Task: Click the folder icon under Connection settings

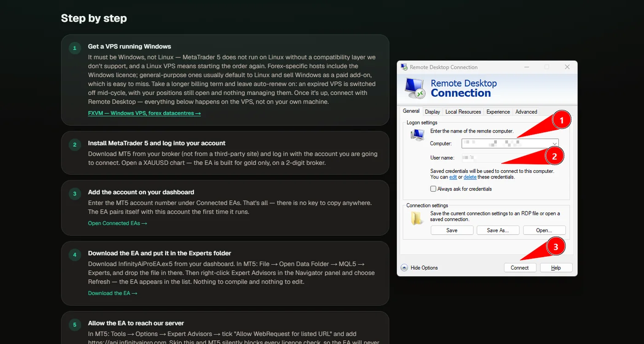Action: [x=417, y=218]
